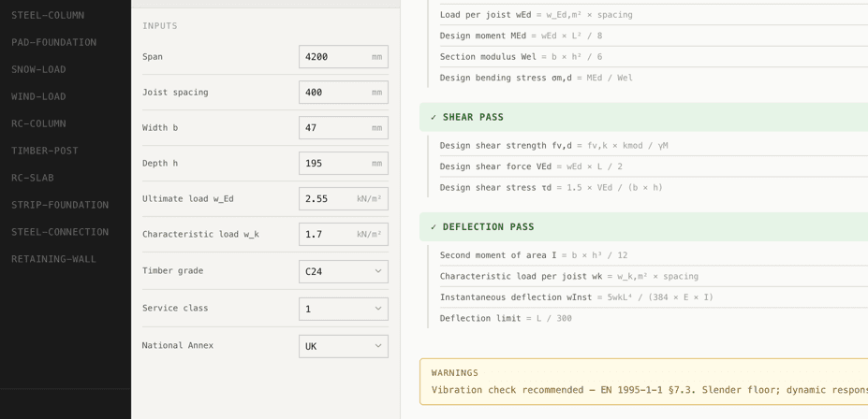
Task: Click the Vibration check recommended warning
Action: (649, 390)
